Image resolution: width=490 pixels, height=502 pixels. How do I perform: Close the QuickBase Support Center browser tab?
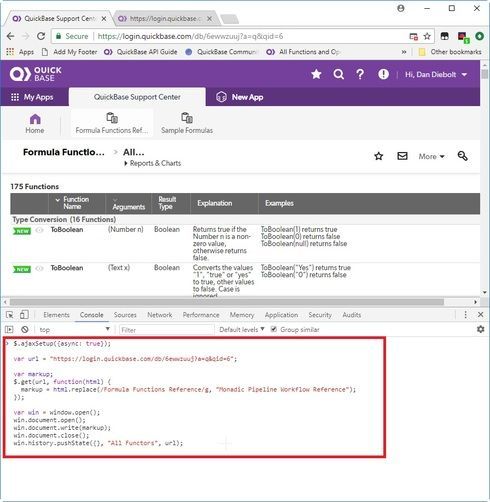coord(104,19)
